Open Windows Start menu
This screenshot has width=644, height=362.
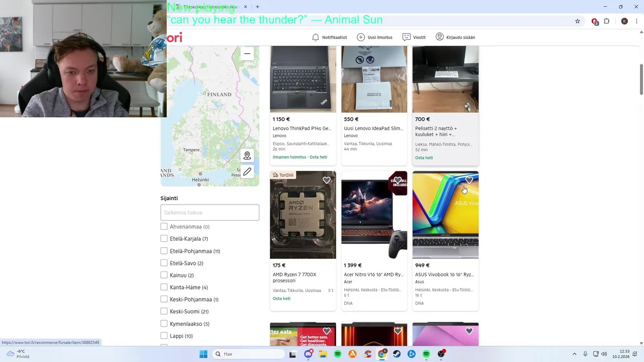point(203,354)
